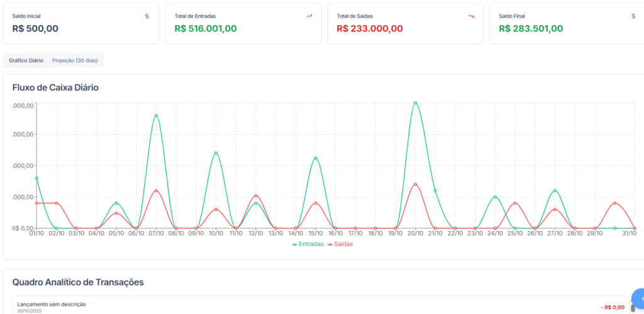Toggle the Entradas series label in legend

(x=311, y=244)
